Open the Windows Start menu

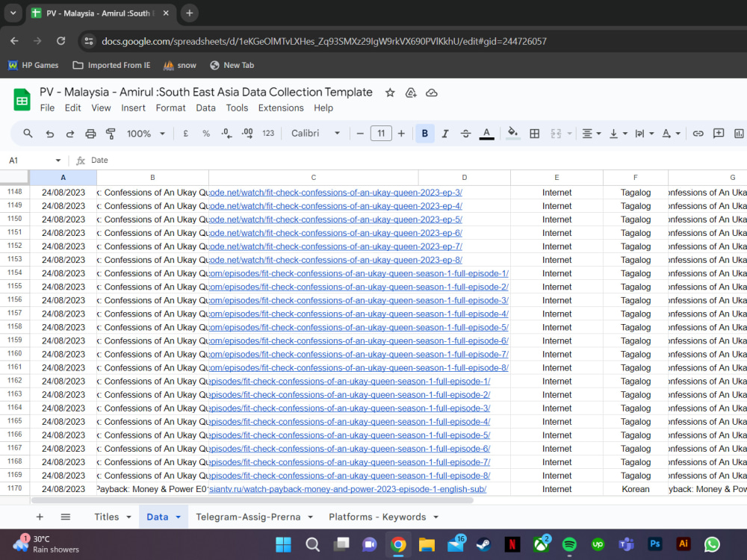tap(283, 544)
